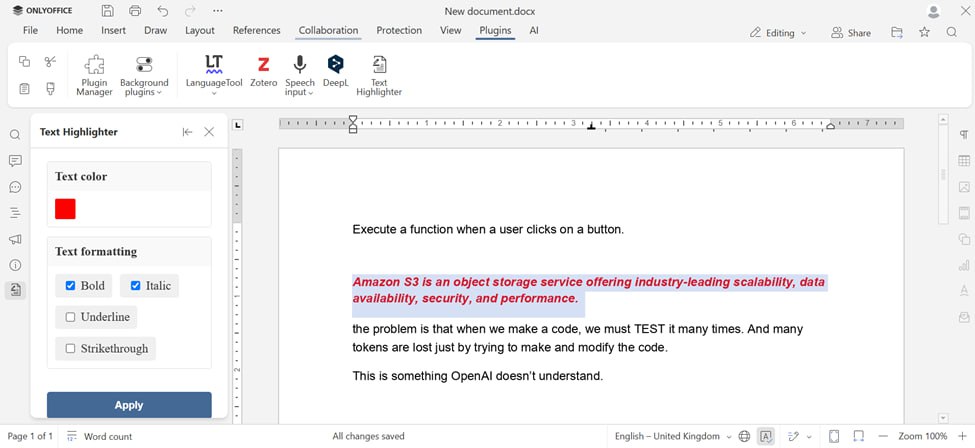Enable the Underline checkbox
The image size is (975, 448).
[x=70, y=317]
